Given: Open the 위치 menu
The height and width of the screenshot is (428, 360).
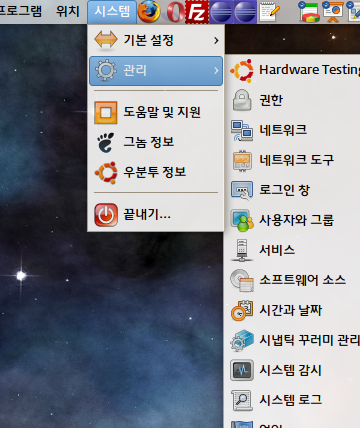Looking at the screenshot, I should pyautogui.click(x=68, y=12).
